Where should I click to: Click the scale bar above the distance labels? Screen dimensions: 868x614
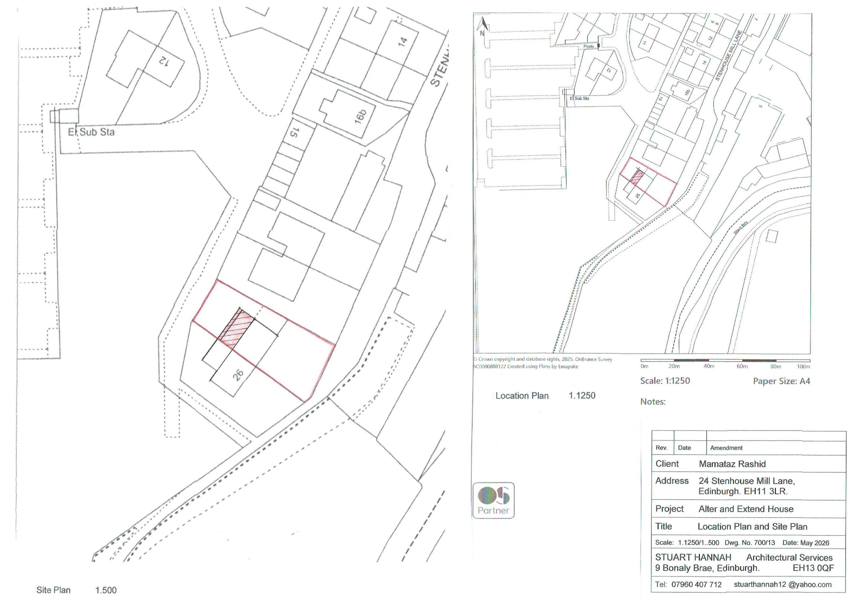pyautogui.click(x=725, y=360)
